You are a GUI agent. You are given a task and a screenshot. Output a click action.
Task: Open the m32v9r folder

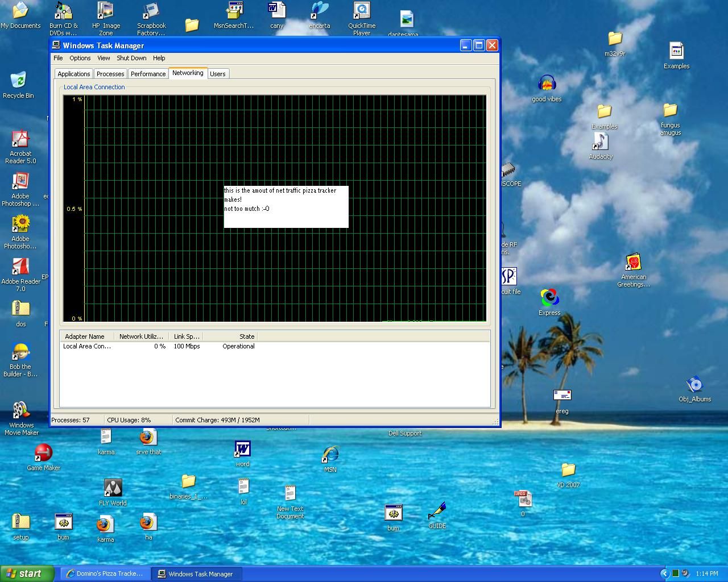[615, 43]
